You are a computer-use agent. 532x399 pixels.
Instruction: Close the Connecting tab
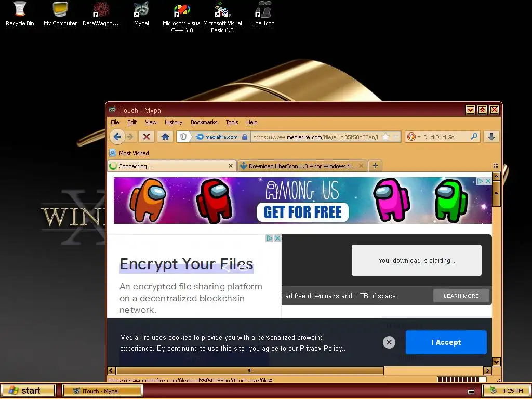tap(231, 166)
